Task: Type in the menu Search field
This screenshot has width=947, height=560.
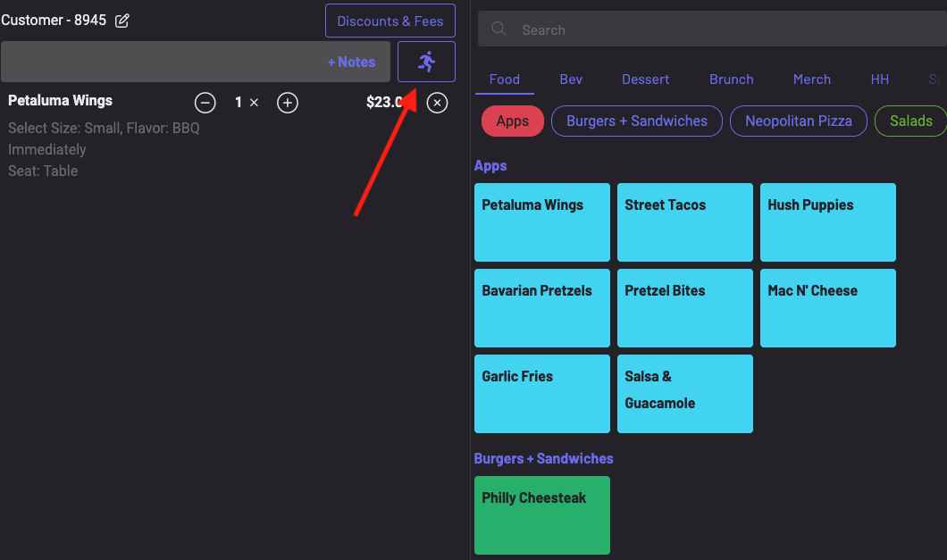Action: (x=715, y=29)
